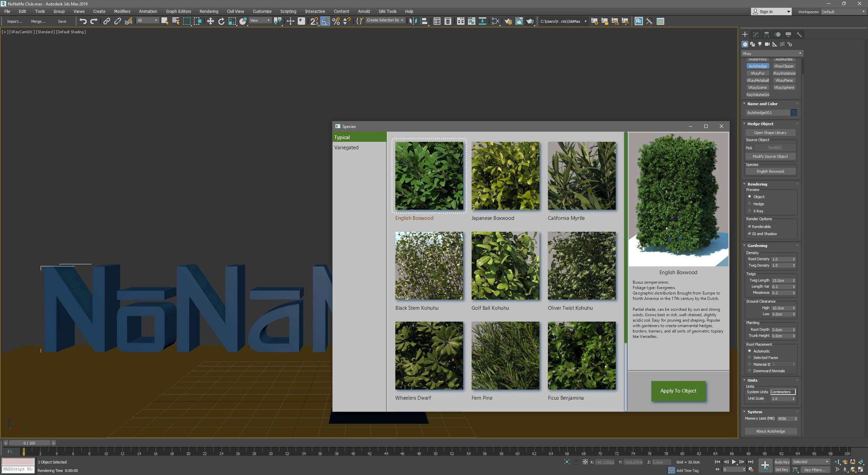Image resolution: width=868 pixels, height=475 pixels.
Task: Activate the Select and Rotate tool
Action: [x=221, y=21]
